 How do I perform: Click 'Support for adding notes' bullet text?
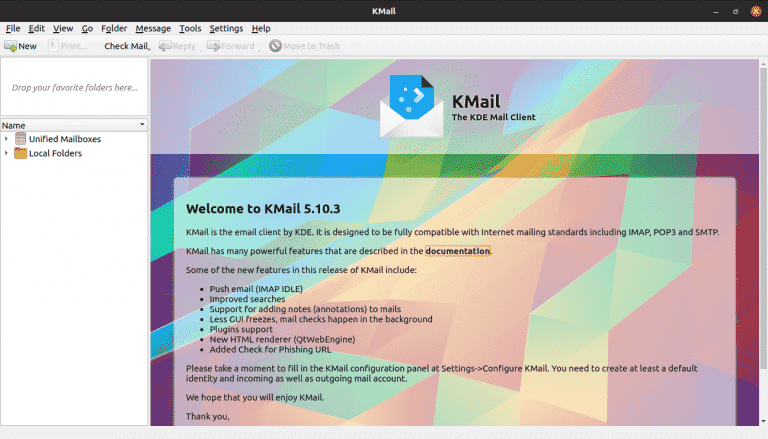[305, 309]
